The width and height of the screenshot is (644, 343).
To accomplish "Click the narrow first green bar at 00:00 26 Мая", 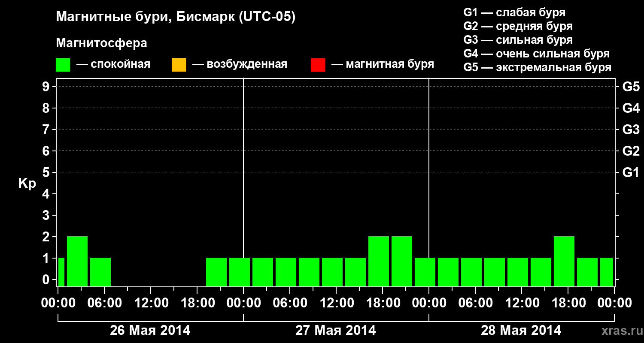I will (61, 272).
